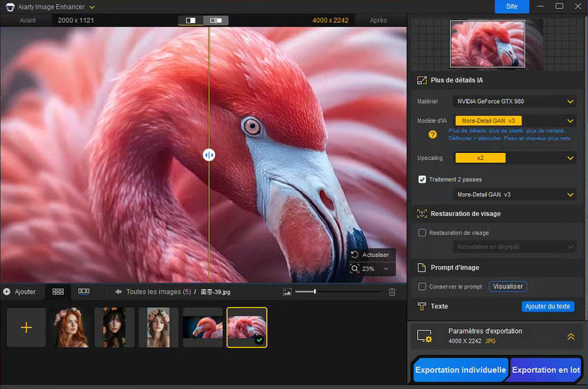This screenshot has width=588, height=389.
Task: Click the Ajouter label
Action: click(x=25, y=291)
